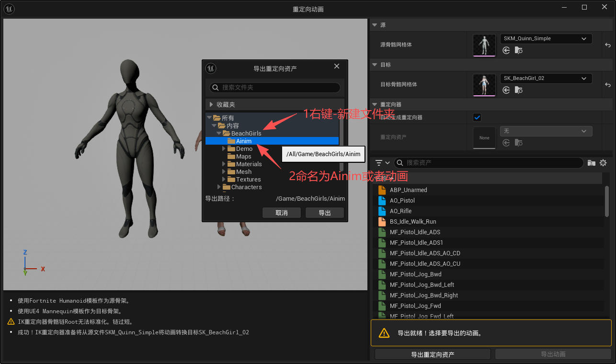This screenshot has width=616, height=364.
Task: Collapse the 重定向器 section
Action: click(x=375, y=104)
